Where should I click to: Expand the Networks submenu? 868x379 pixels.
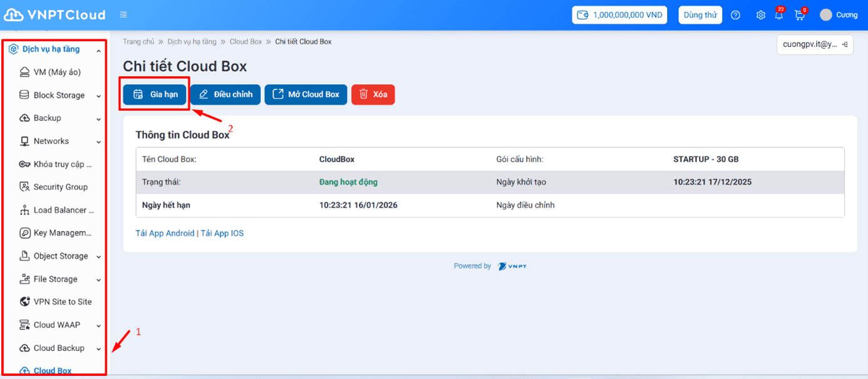[98, 142]
